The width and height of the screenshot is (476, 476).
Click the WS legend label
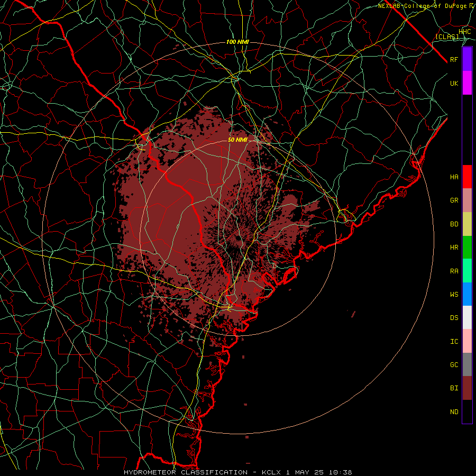coord(454,294)
